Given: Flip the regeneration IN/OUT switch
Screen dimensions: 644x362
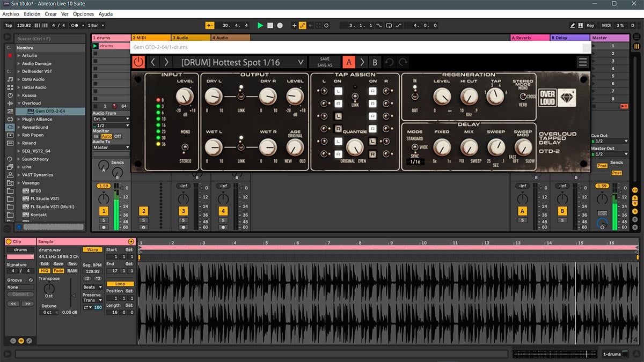Looking at the screenshot, I should pos(414,97).
